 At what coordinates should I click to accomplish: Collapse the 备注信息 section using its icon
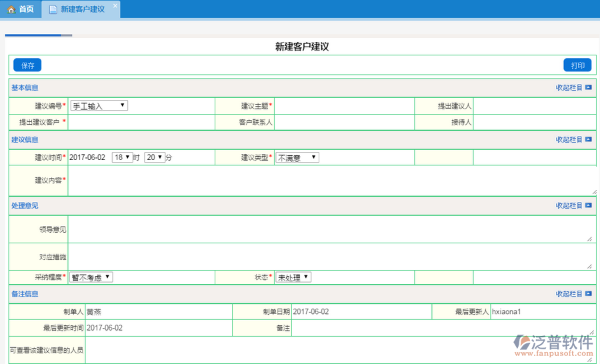tap(588, 293)
